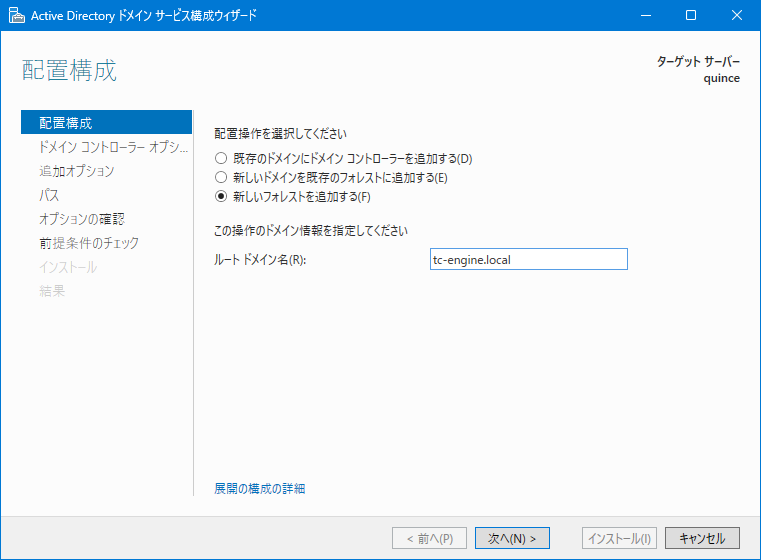The height and width of the screenshot is (560, 761).
Task: Select インストール step in the sidebar
Action: (x=107, y=267)
